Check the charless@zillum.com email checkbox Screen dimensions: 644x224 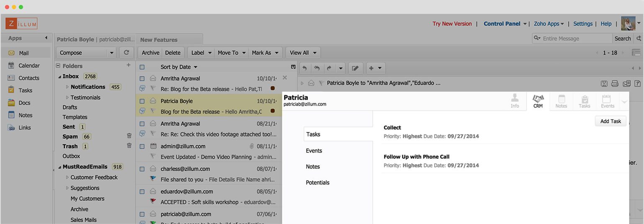click(142, 169)
